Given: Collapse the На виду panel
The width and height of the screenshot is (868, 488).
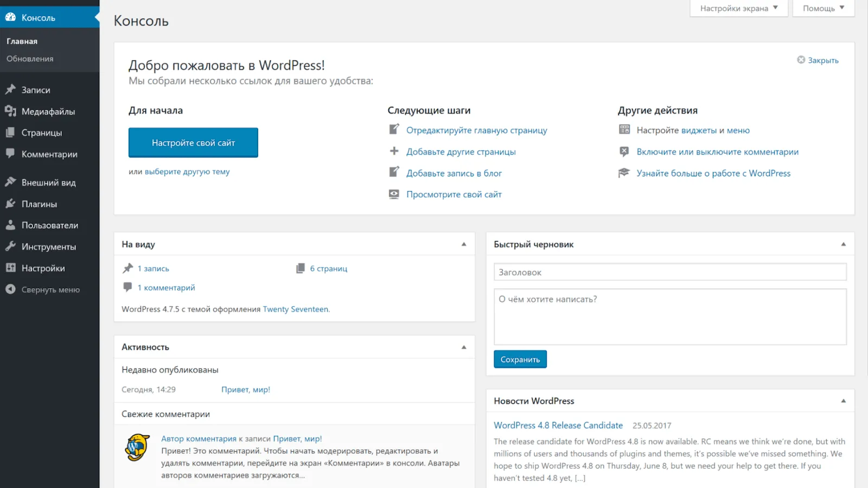Looking at the screenshot, I should (x=464, y=244).
